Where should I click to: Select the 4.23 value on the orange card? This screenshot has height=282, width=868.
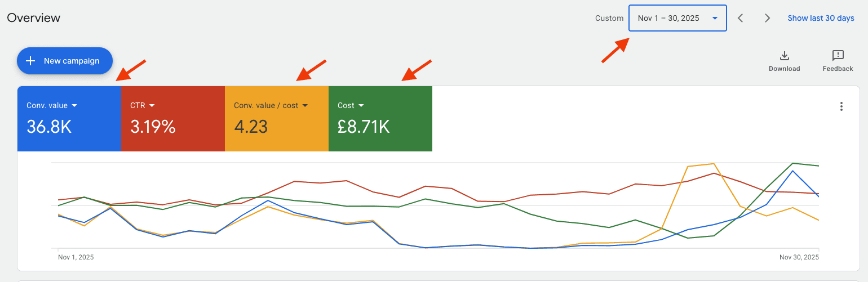tap(251, 127)
